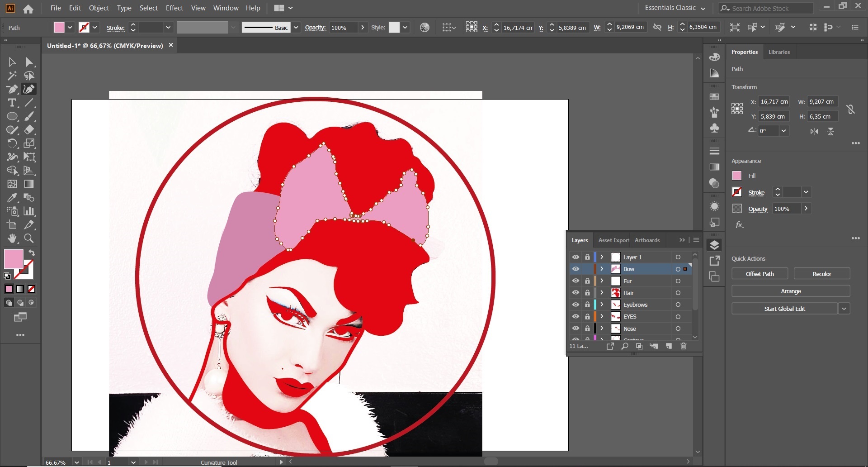Select the Zoom tool
Viewport: 868px width, 467px height.
pos(29,238)
